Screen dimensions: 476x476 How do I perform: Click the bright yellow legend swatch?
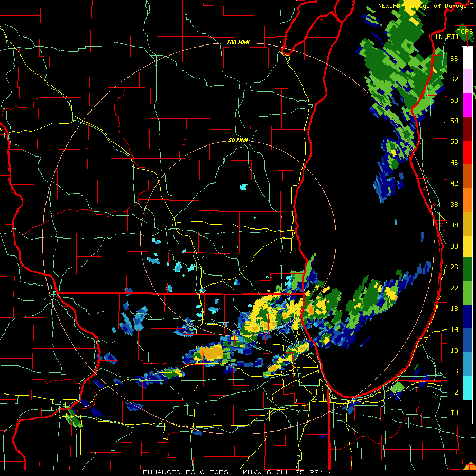point(467,246)
